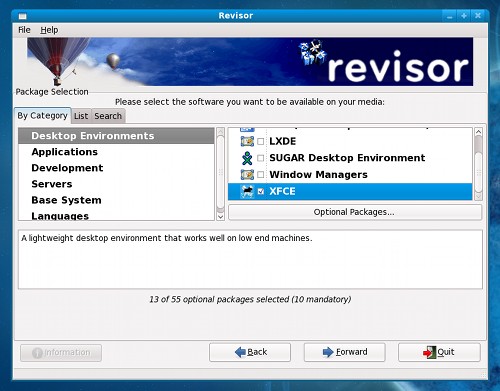Viewport: 500px width, 391px height.
Task: Click the window menu icon in title bar
Action: coord(23,16)
